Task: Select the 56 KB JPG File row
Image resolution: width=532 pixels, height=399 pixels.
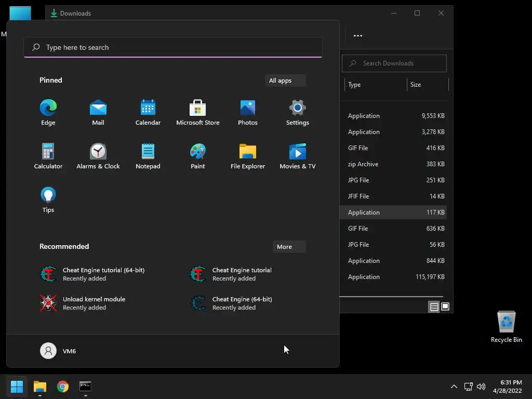Action: coord(394,245)
